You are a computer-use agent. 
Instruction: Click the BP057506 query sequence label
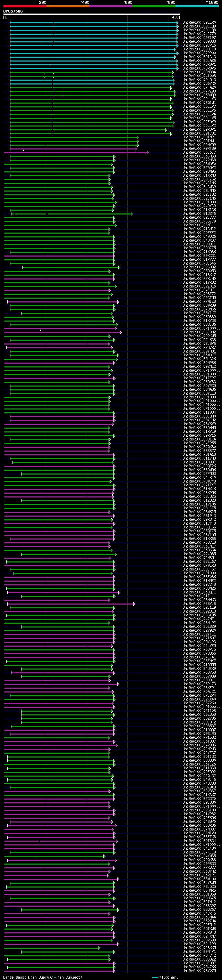(13, 11)
